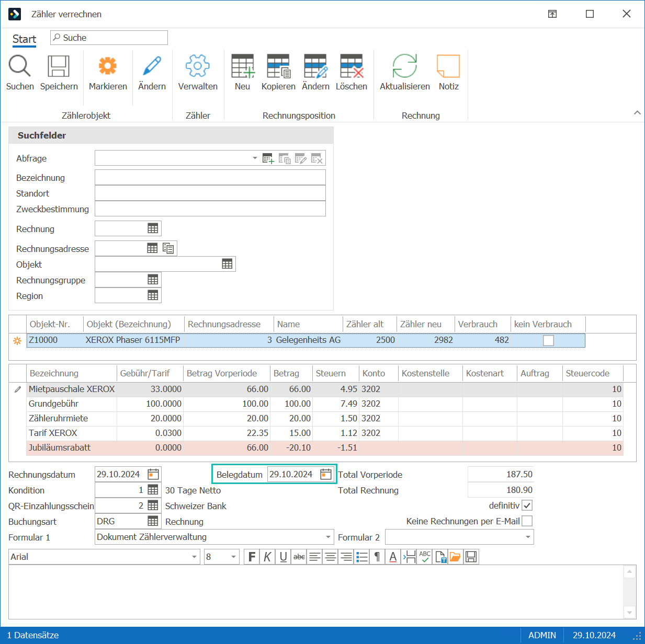Screen dimensions: 645x644
Task: Click the Betrag Vorperiode column header
Action: pos(227,373)
